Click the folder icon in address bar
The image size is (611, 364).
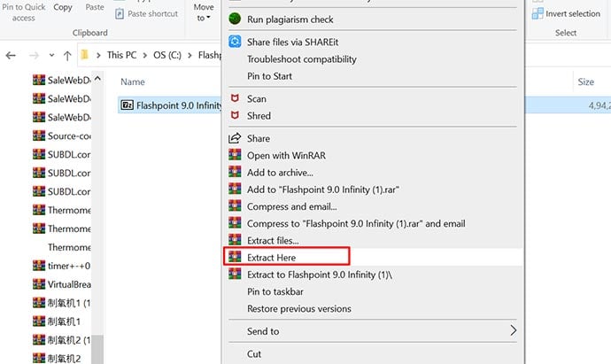[84, 55]
